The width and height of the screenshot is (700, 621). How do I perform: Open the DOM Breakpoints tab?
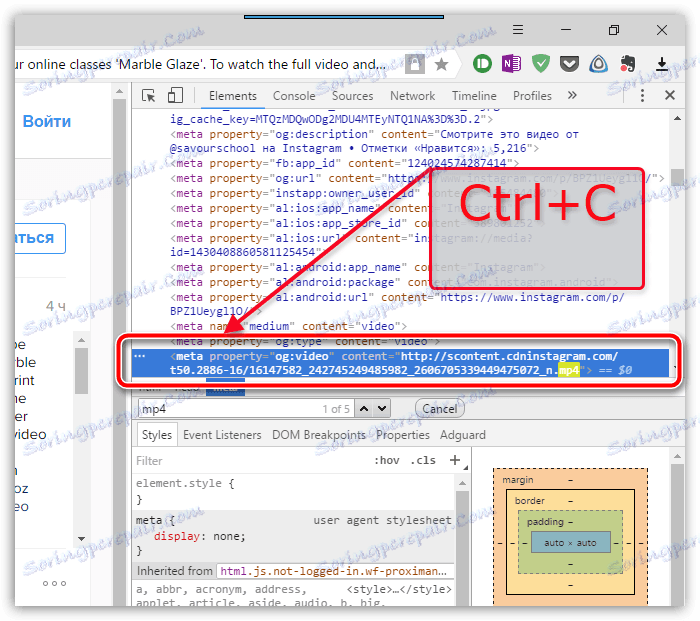tap(319, 435)
